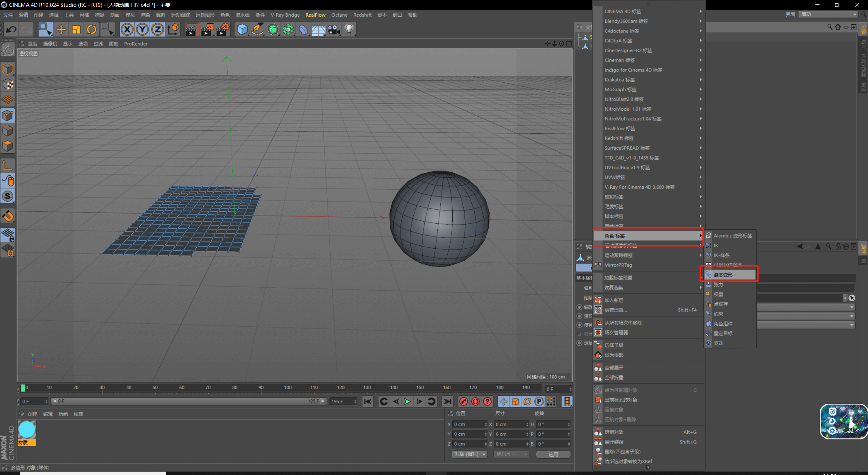868x475 pixels.
Task: Toggle the X axis lock
Action: 127,30
